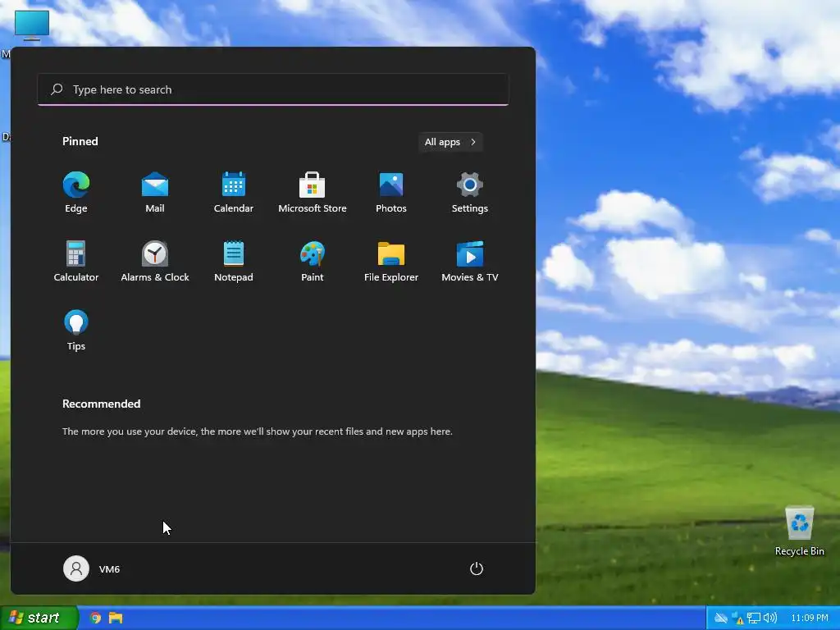Focus the 'Type here to search' box

(272, 89)
